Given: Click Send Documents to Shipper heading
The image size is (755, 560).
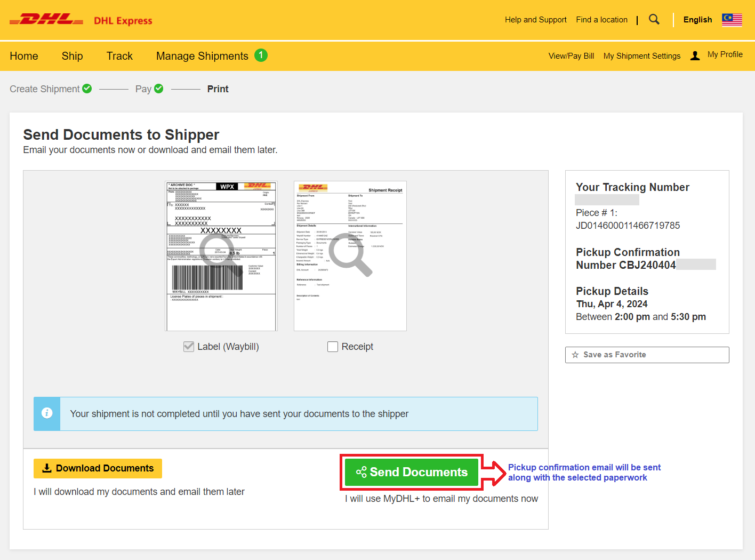Looking at the screenshot, I should [121, 134].
